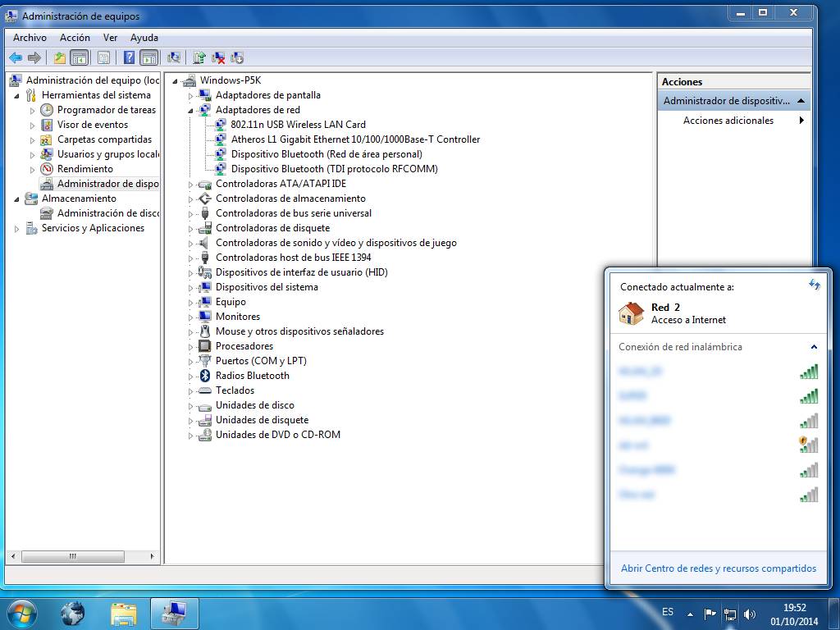Viewport: 840px width, 630px height.
Task: Click the Properties toolbar icon
Action: point(103,57)
